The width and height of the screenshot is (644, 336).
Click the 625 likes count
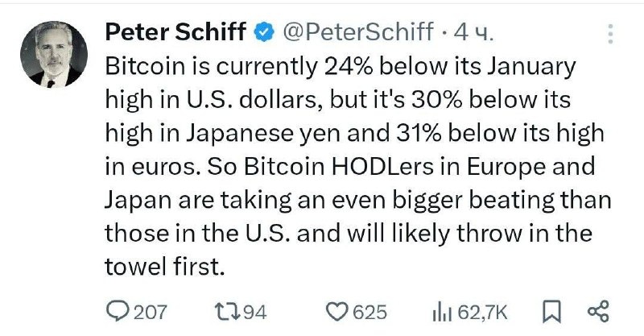[x=370, y=312]
